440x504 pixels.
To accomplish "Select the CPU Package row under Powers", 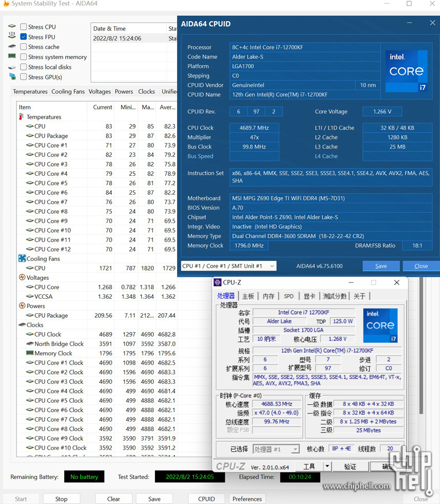I will (97, 315).
